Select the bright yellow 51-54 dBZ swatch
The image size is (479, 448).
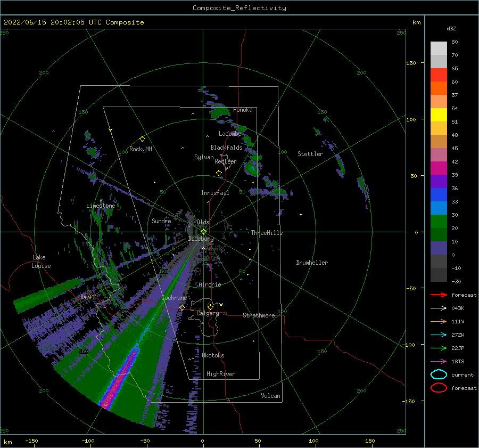click(x=439, y=115)
